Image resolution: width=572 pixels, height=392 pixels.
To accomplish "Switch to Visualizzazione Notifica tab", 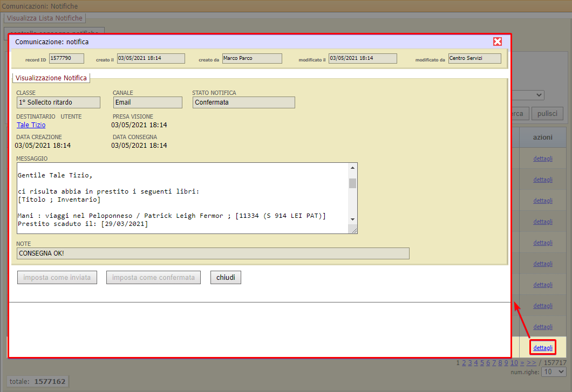I will click(51, 78).
